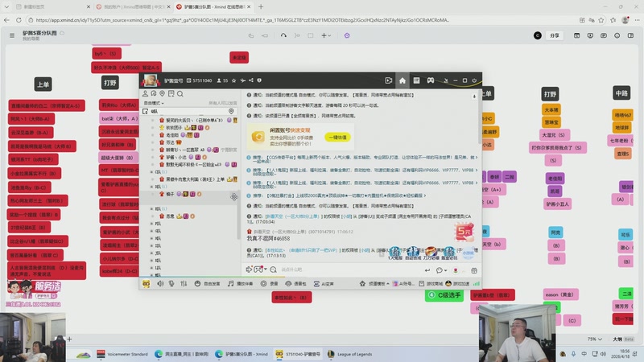
Task: Bookmark this page with the star icon
Action: [601, 19]
